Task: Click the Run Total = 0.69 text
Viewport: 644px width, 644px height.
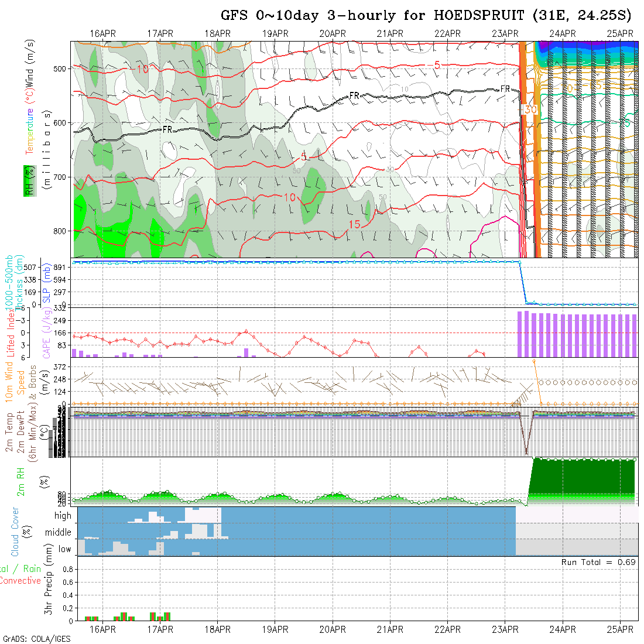Action: [x=598, y=562]
